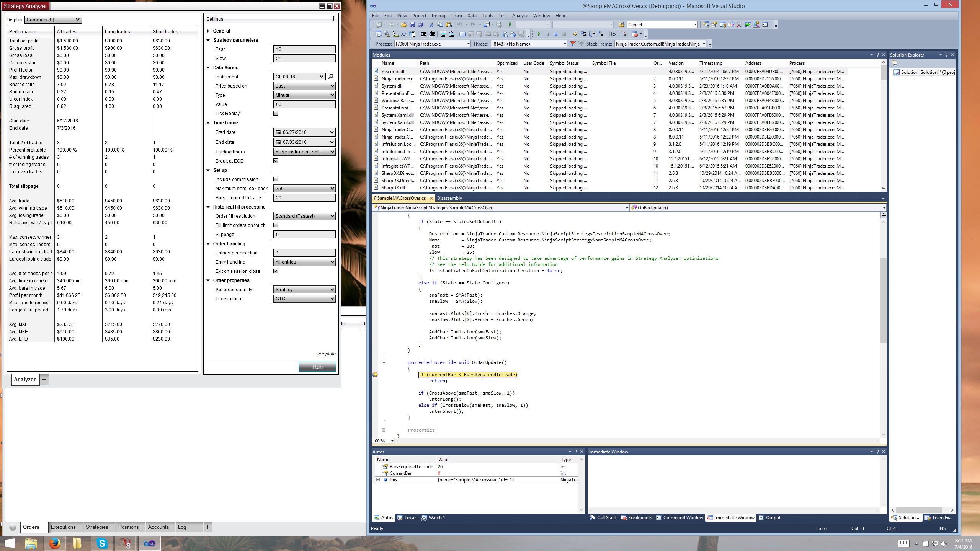Click the Open File folder icon
The image size is (980, 551).
pos(403,24)
